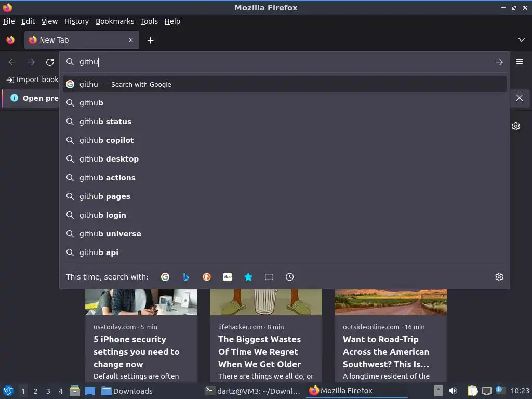Search bookmarks using the star icon

pyautogui.click(x=248, y=277)
